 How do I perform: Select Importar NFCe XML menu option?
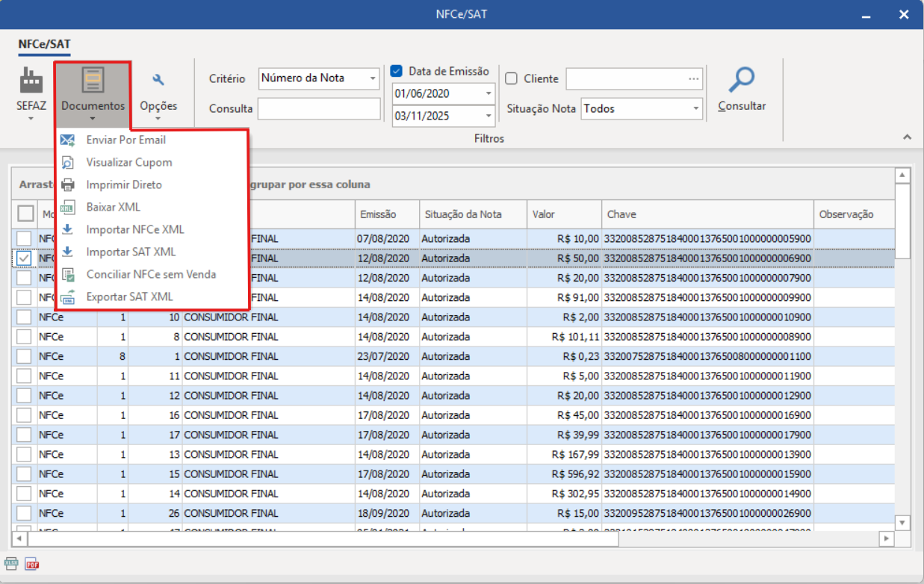tap(134, 229)
